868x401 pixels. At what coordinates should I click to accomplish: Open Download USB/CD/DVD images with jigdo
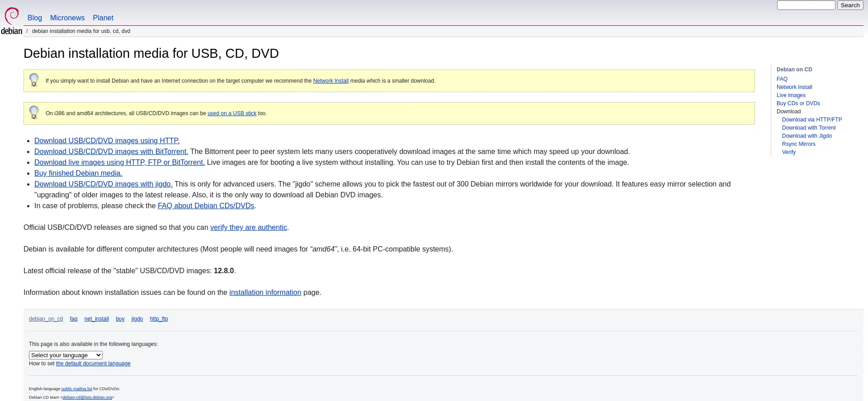tap(104, 184)
